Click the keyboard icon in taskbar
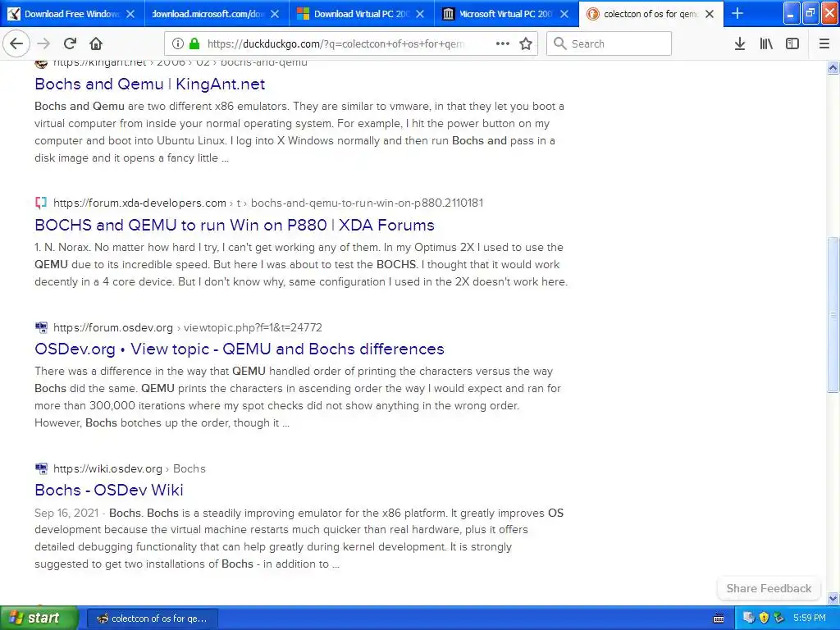 click(719, 619)
